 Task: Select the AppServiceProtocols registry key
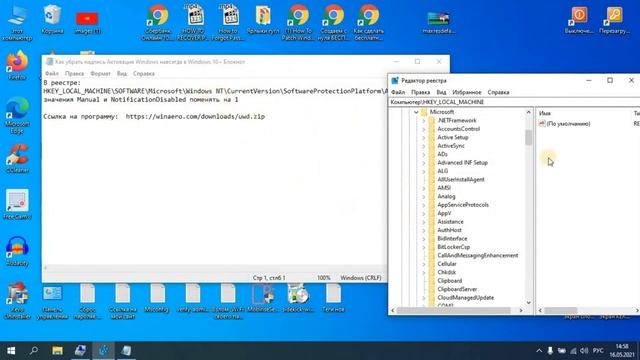coord(463,205)
